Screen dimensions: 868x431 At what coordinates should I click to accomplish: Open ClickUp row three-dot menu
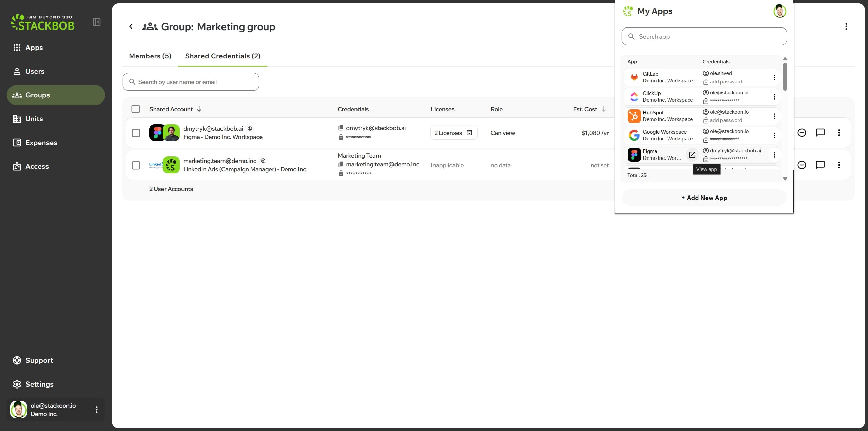pyautogui.click(x=774, y=97)
